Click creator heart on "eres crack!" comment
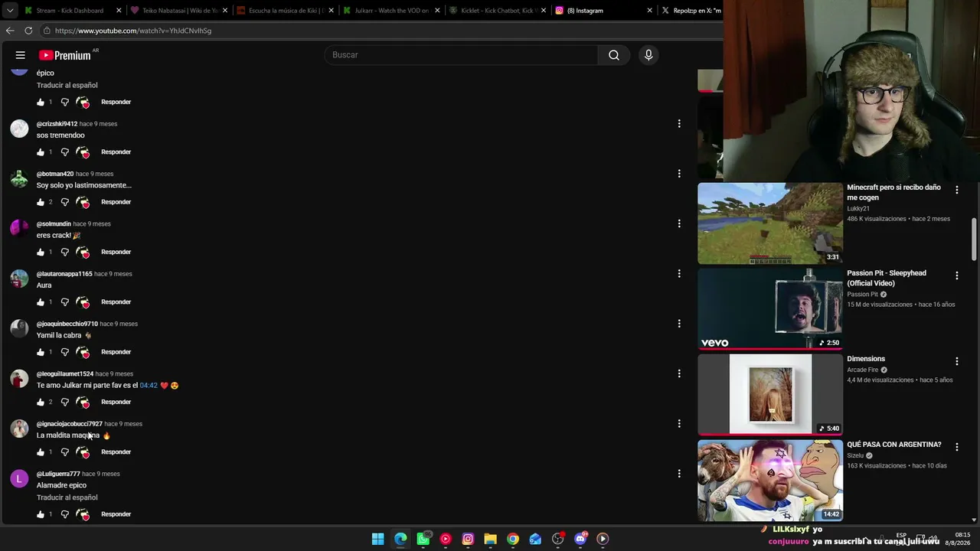The image size is (980, 551). click(83, 253)
